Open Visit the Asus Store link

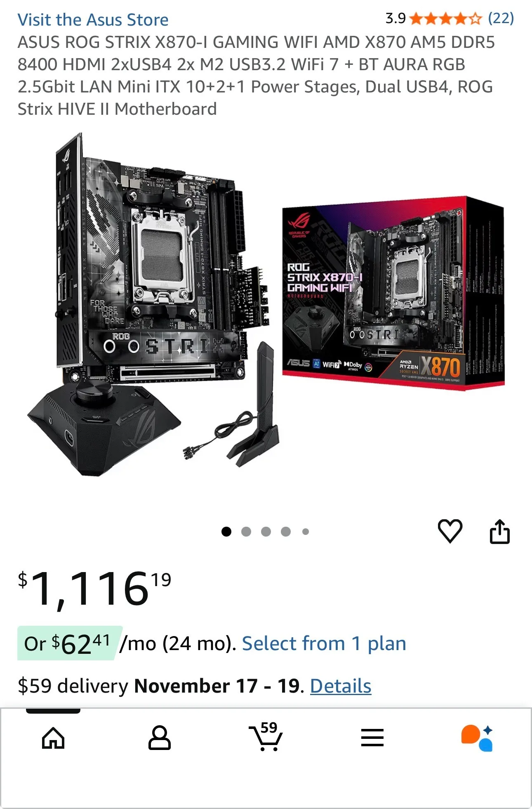point(93,20)
